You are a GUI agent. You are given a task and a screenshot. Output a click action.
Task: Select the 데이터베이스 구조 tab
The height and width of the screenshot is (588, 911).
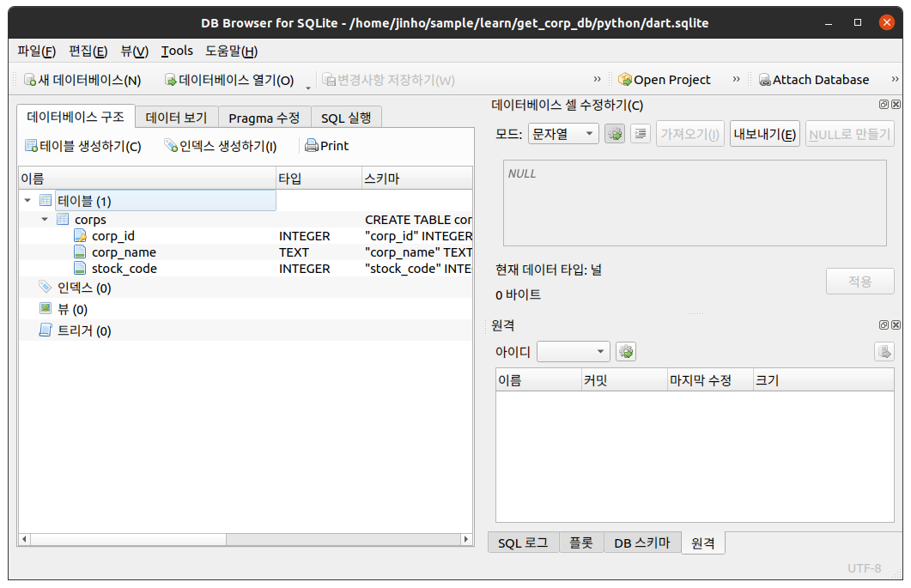point(76,117)
